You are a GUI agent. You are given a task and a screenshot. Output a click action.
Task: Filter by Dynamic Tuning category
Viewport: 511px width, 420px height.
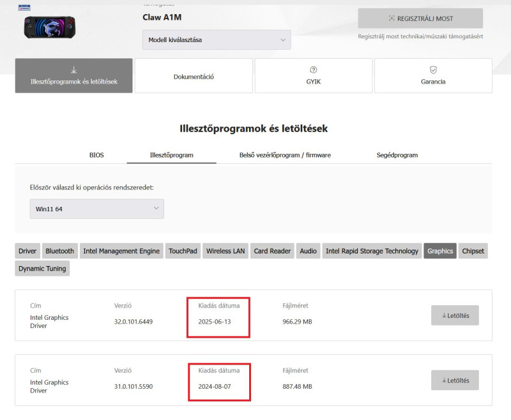[42, 269]
